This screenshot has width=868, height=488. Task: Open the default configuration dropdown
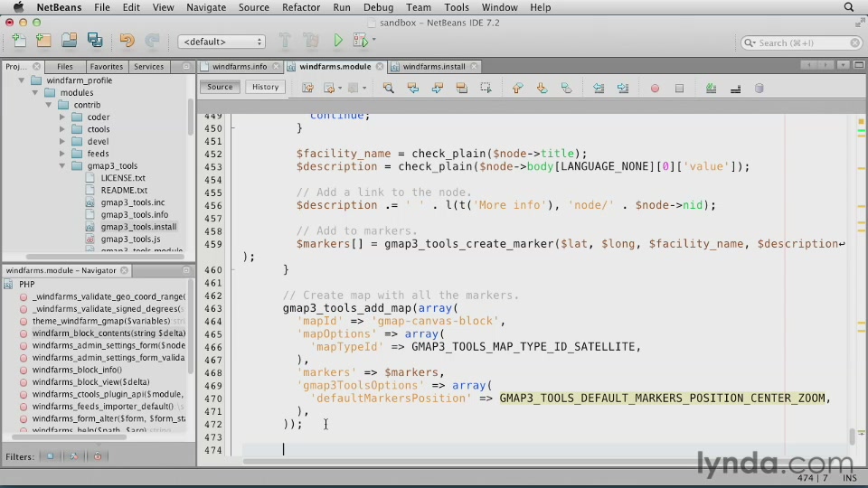point(222,42)
